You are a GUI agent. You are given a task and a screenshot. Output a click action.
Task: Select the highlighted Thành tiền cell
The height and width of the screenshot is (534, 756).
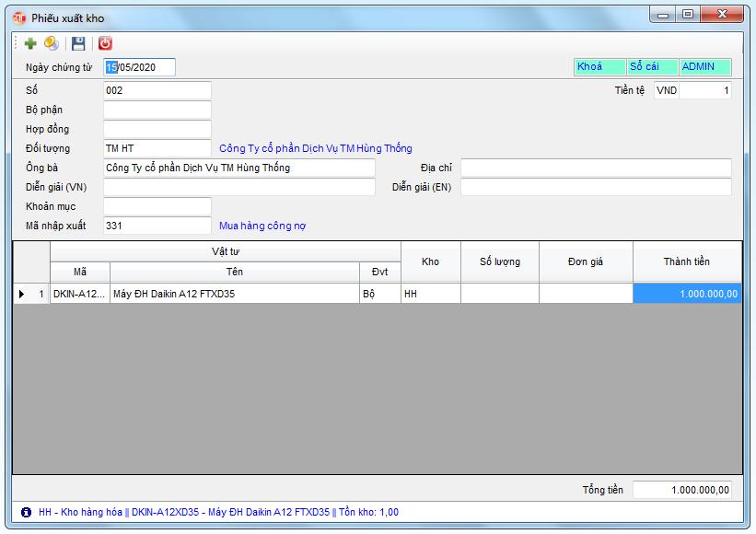pyautogui.click(x=687, y=292)
